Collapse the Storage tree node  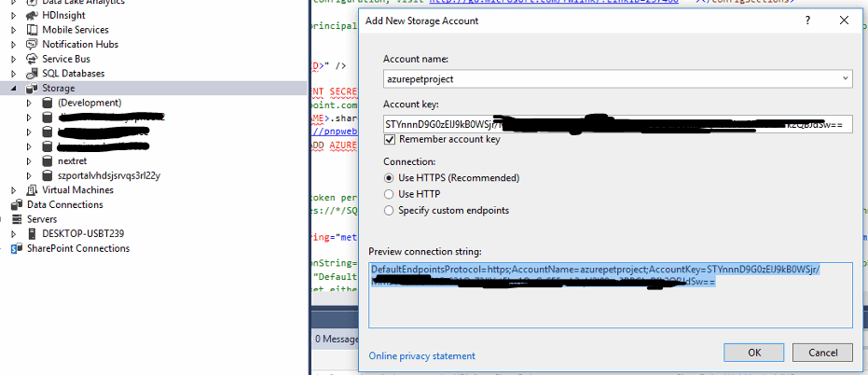[x=14, y=88]
